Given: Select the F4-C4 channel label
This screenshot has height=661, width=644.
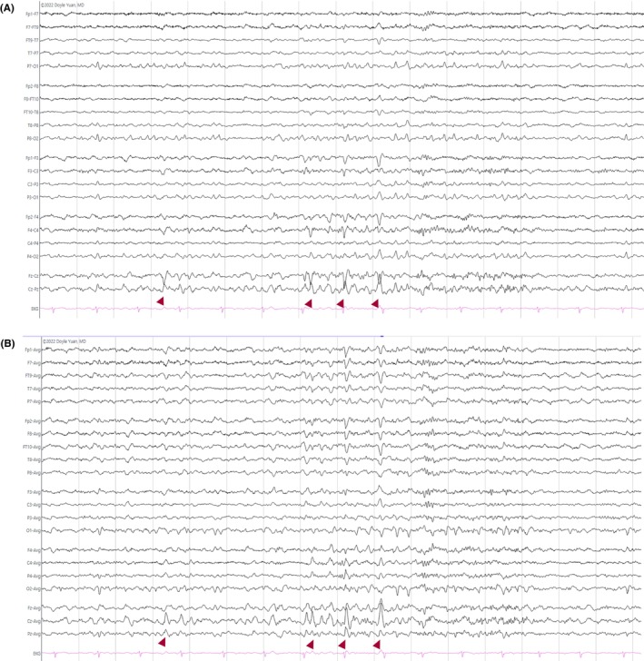Looking at the screenshot, I should pos(33,231).
